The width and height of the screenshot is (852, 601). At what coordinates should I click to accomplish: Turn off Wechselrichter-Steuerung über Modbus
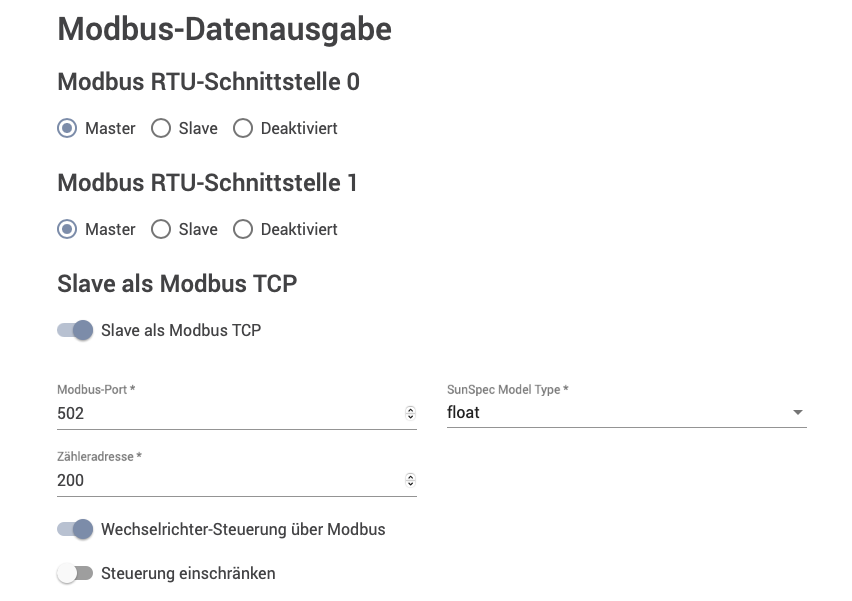[x=75, y=529]
